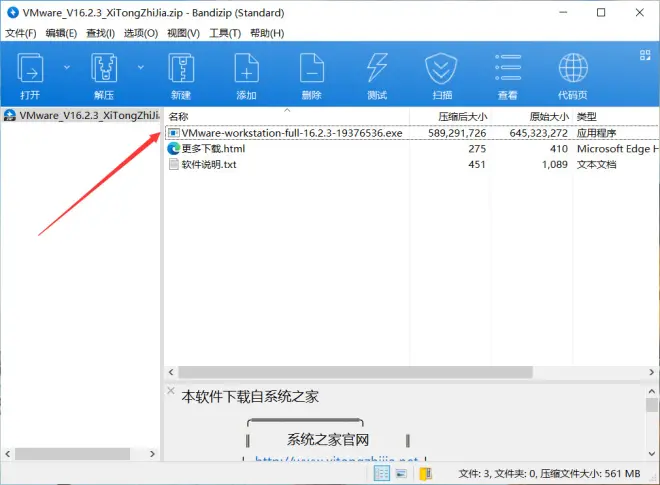Screen dimensions: 660x485
Task: Open the 查找(I) menu
Action: [101, 33]
